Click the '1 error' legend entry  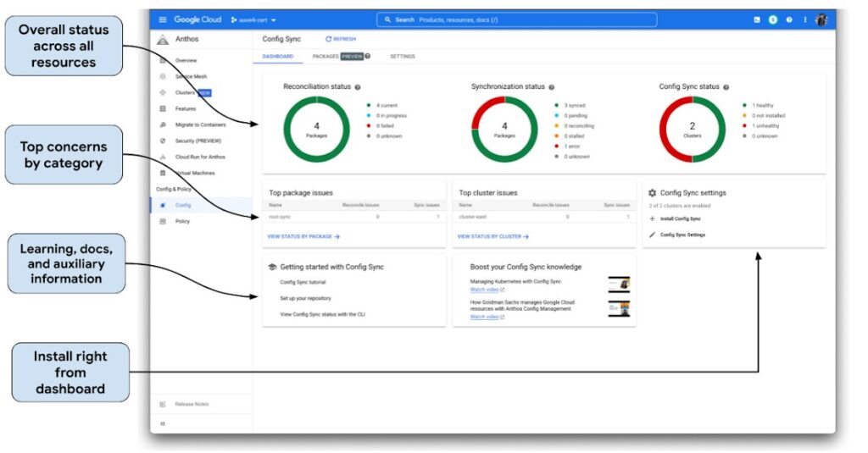567,146
